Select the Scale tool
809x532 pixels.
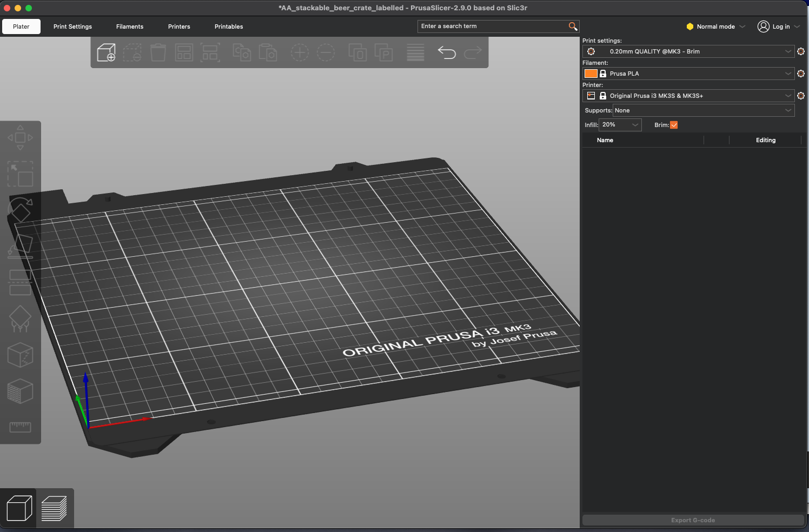20,174
